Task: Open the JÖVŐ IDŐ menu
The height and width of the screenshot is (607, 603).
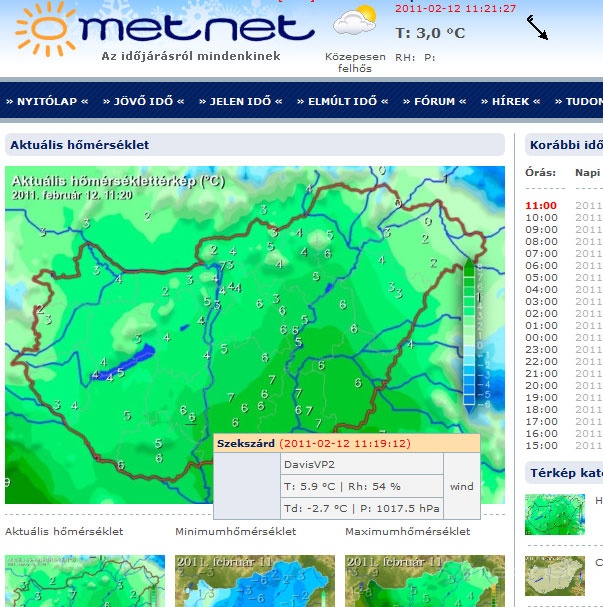Action: (144, 101)
